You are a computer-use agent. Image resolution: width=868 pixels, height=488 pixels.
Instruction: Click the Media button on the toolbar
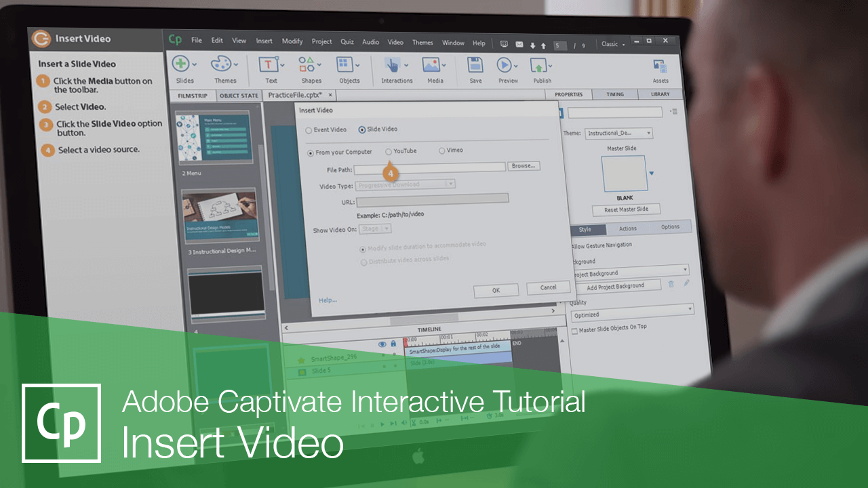click(x=432, y=64)
